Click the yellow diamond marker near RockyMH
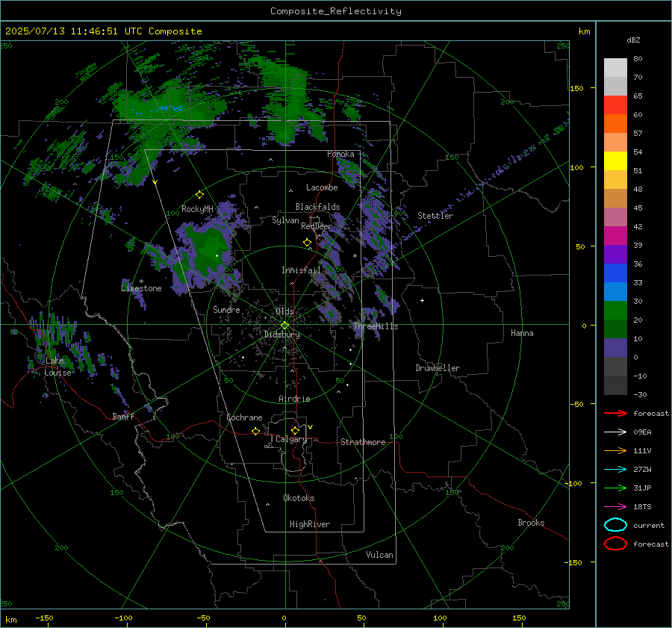This screenshot has width=672, height=628. [x=199, y=195]
